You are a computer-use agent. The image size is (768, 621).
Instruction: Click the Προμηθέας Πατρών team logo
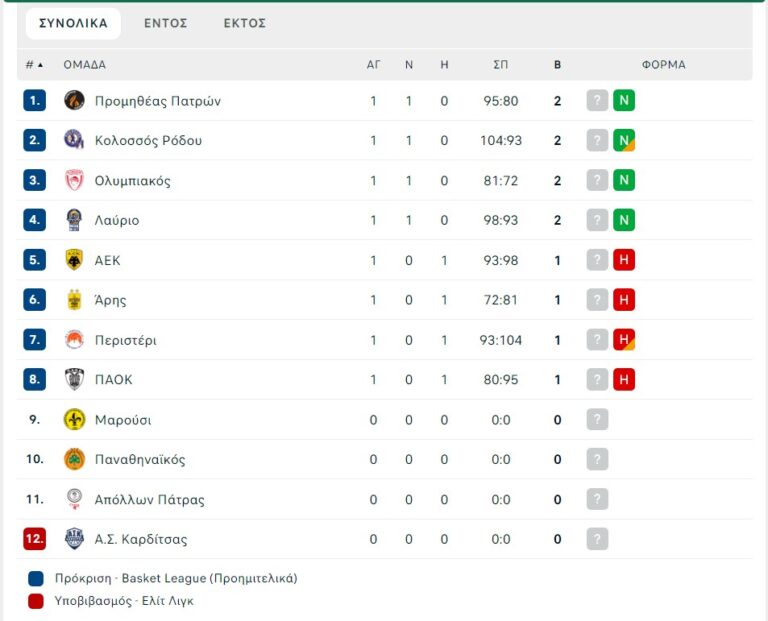tap(74, 101)
